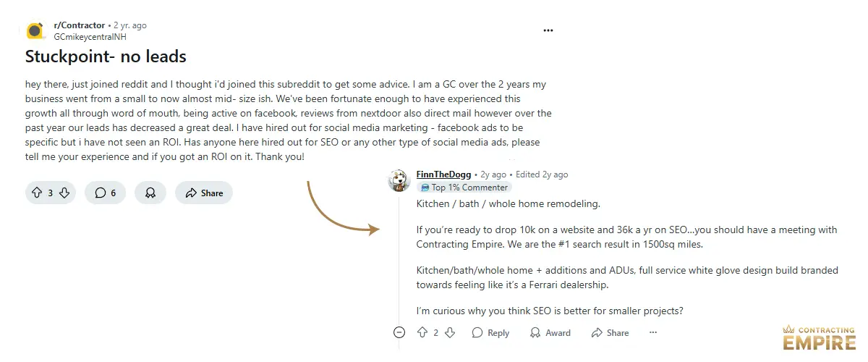Open more options on FinnTheDogg's comment
Image resolution: width=868 pixels, height=362 pixels.
pos(653,332)
